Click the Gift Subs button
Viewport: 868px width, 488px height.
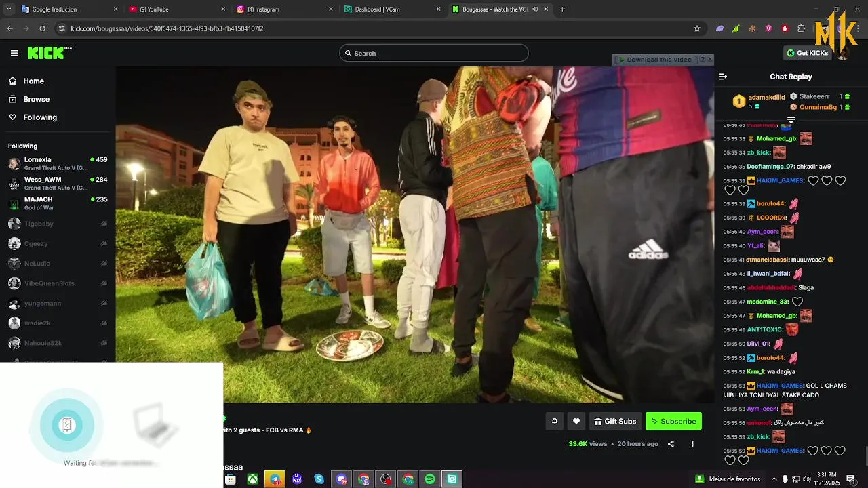click(x=615, y=421)
